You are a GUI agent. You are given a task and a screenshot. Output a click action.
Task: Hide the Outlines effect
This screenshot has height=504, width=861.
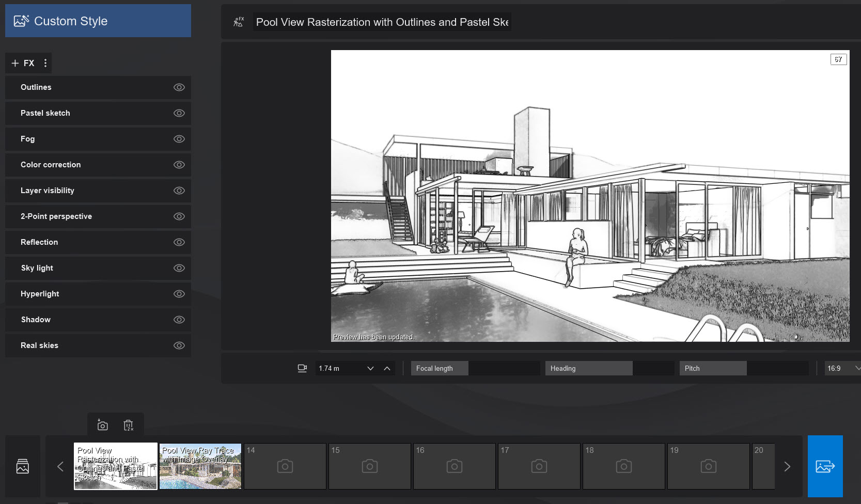(x=179, y=87)
